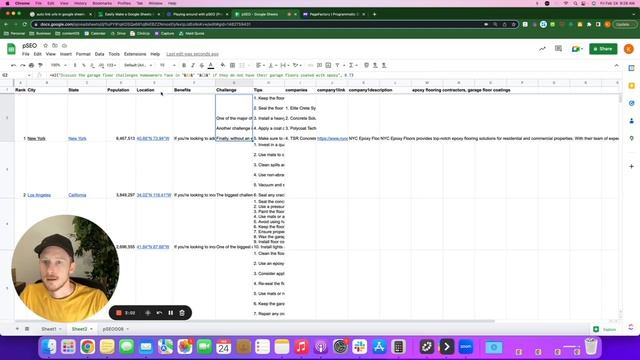This screenshot has width=640, height=360.
Task: Open the Insert menu
Action: 66,54
